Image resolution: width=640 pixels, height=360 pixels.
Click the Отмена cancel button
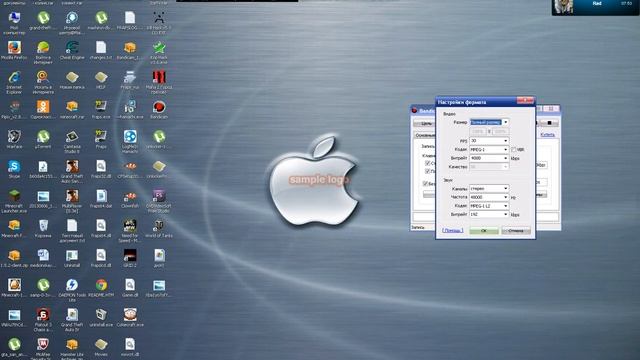tap(516, 231)
